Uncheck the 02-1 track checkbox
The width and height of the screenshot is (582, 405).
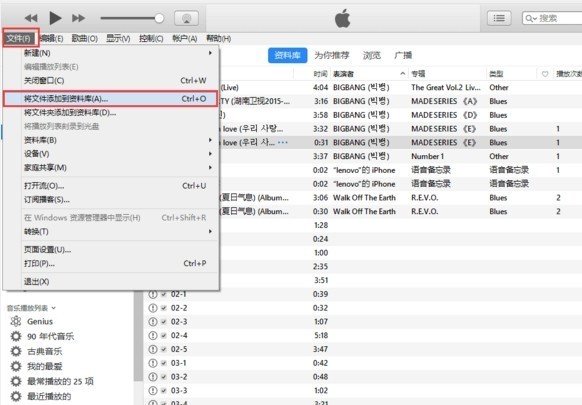tap(164, 294)
